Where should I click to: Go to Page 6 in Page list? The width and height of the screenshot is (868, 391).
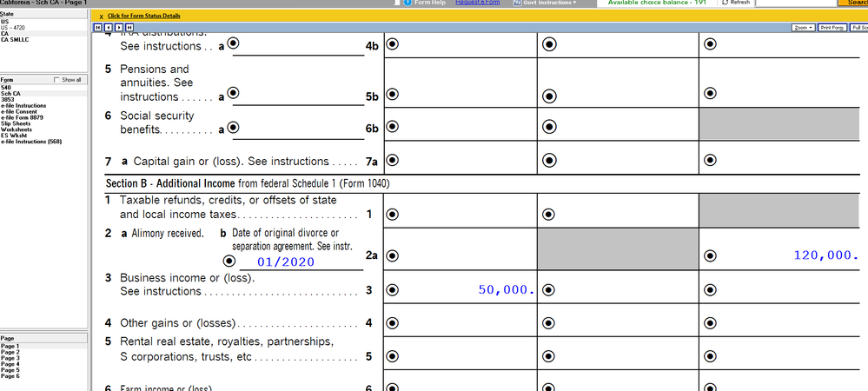[x=43, y=376]
